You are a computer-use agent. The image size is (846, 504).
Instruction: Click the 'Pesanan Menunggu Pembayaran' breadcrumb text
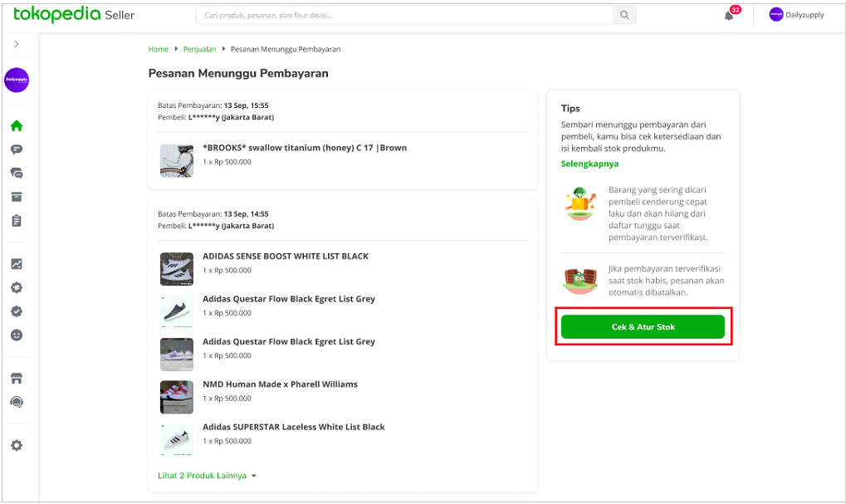(286, 49)
